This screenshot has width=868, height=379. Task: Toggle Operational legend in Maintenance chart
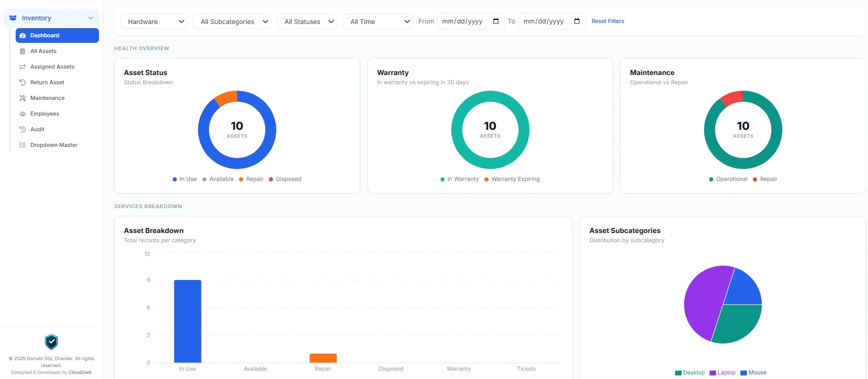pos(728,179)
